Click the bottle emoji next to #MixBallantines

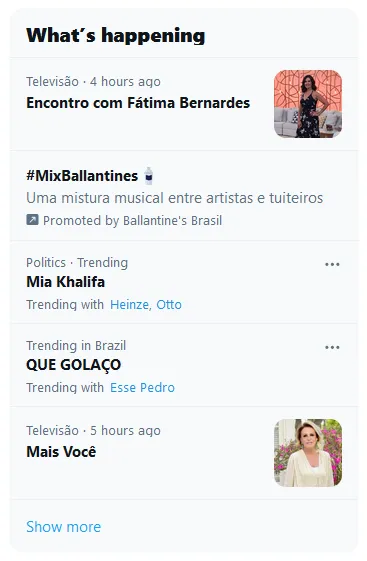tap(149, 176)
